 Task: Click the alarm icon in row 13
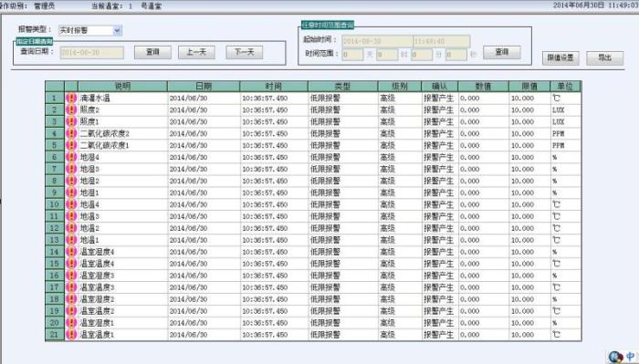point(71,240)
